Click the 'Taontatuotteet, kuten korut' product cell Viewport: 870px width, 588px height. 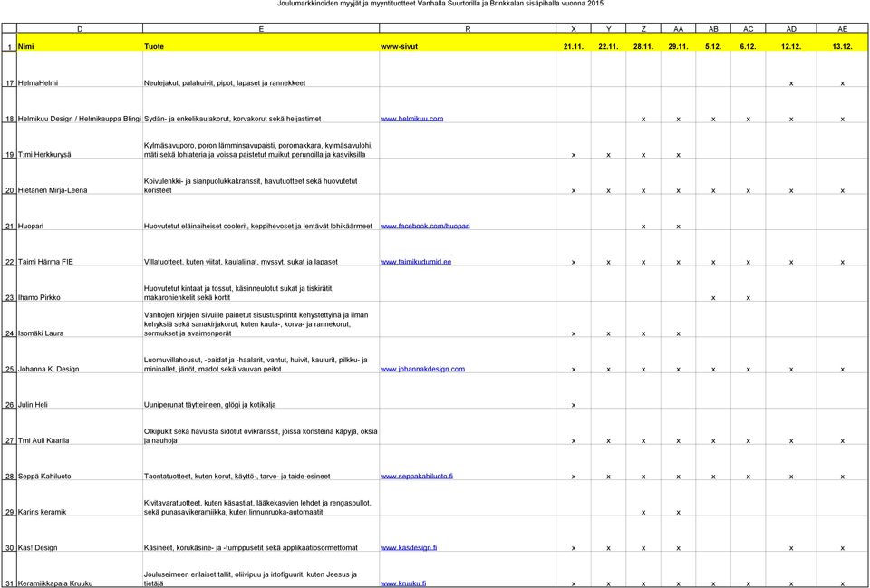[261, 463]
